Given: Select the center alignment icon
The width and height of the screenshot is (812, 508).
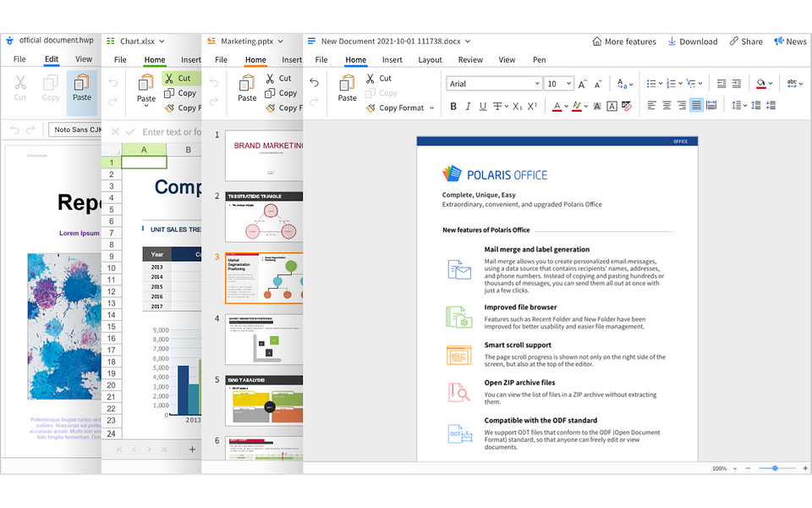Looking at the screenshot, I should click(666, 105).
